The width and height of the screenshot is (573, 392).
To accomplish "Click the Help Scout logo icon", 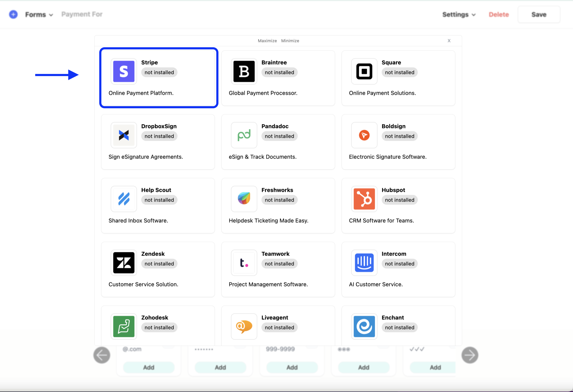I will coord(124,199).
